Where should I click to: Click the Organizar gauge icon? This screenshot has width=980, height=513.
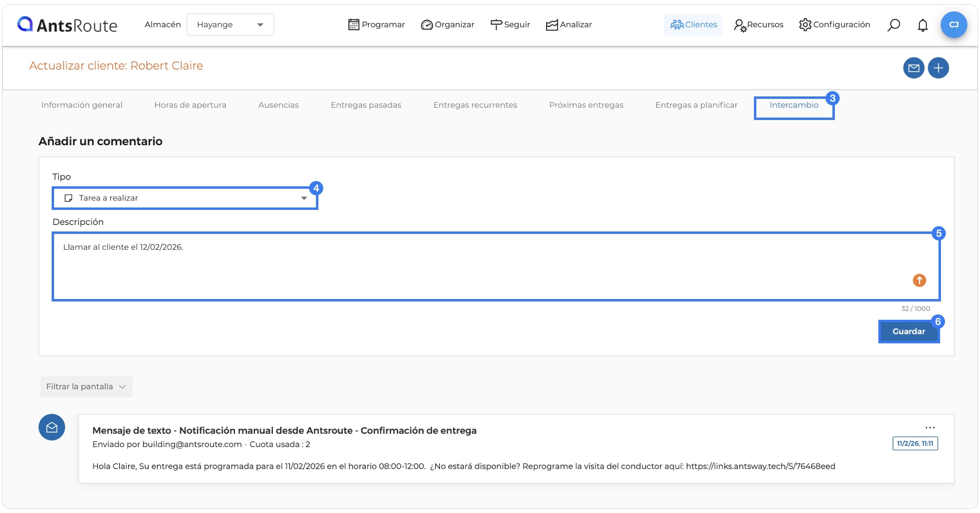[427, 25]
